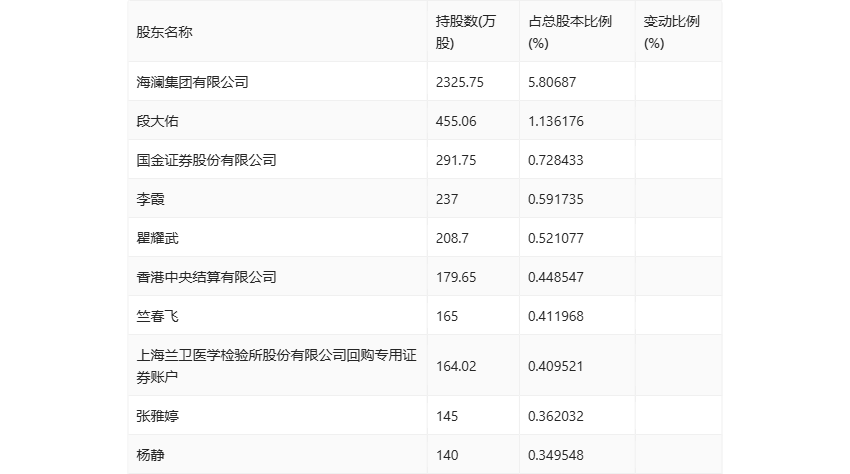Click the percentage 1.136176

point(556,121)
